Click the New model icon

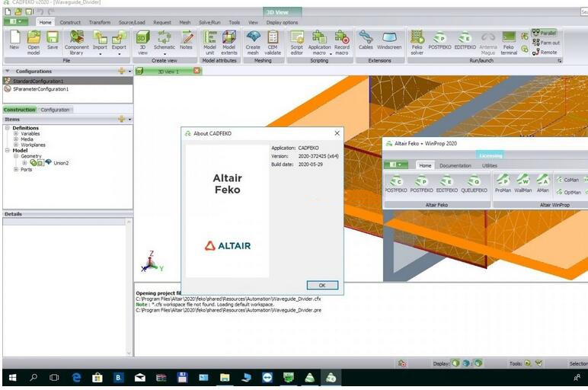(x=14, y=40)
